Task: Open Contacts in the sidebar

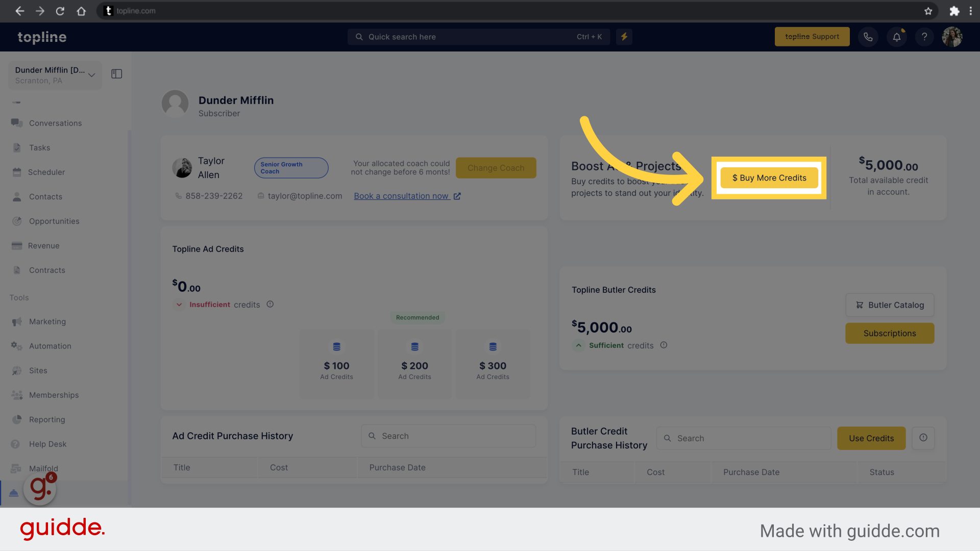Action: [x=45, y=196]
